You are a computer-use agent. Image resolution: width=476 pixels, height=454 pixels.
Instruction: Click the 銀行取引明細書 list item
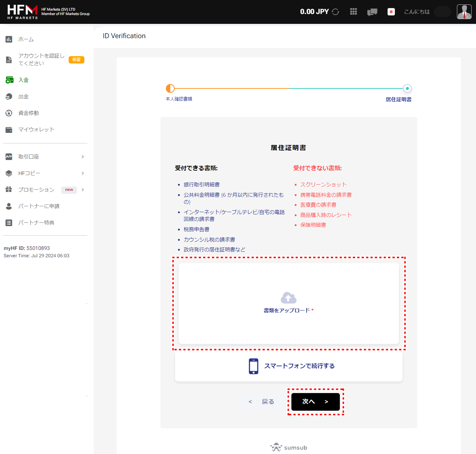coord(202,185)
